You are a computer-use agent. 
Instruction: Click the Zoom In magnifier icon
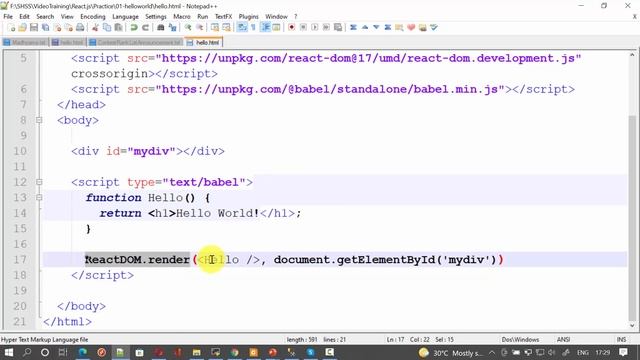(x=188, y=28)
